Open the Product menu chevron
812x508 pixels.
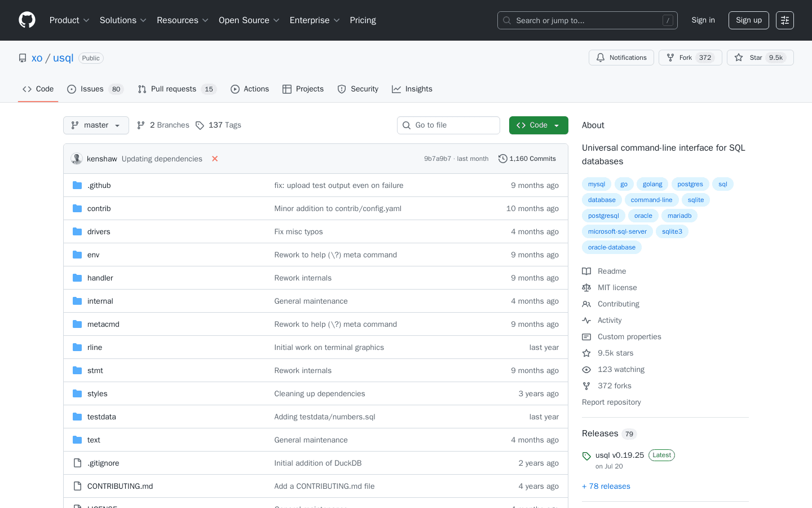tap(86, 20)
